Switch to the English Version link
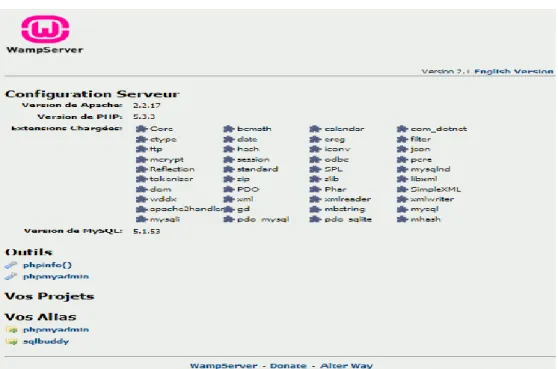 pyautogui.click(x=514, y=72)
